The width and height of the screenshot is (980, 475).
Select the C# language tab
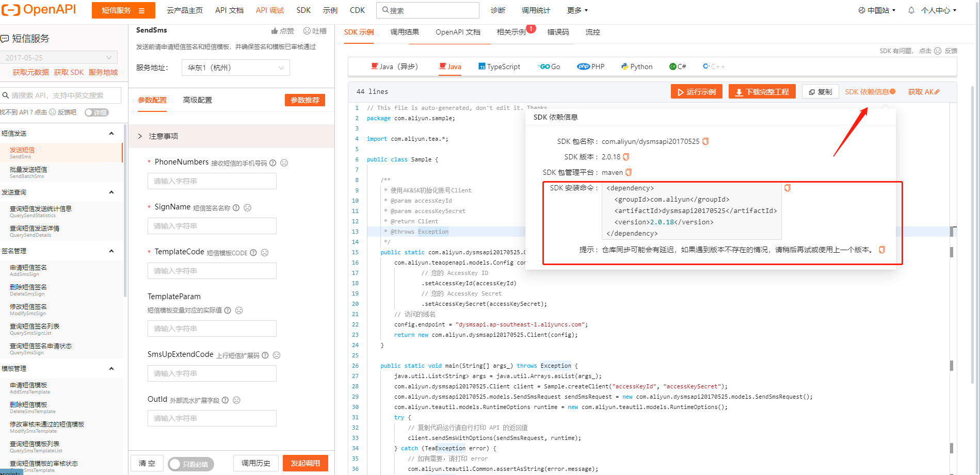678,67
